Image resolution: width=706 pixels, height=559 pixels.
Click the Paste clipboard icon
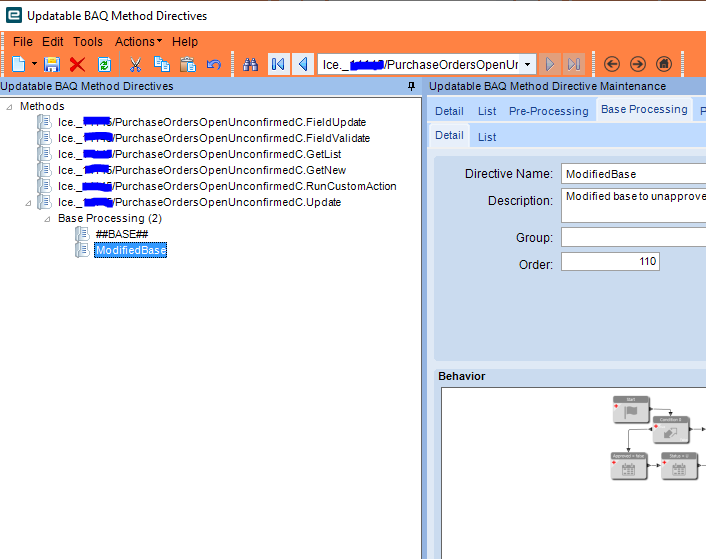188,64
